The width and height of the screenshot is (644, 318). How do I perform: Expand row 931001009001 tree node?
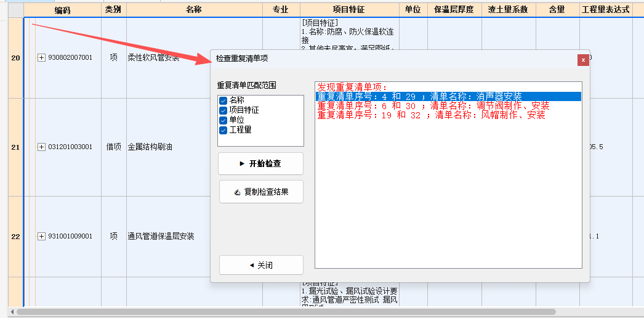click(x=41, y=236)
